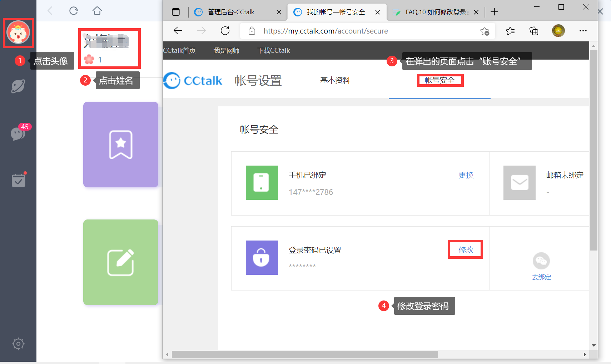The height and width of the screenshot is (364, 611).
Task: Open the browser collections icon
Action: (534, 31)
